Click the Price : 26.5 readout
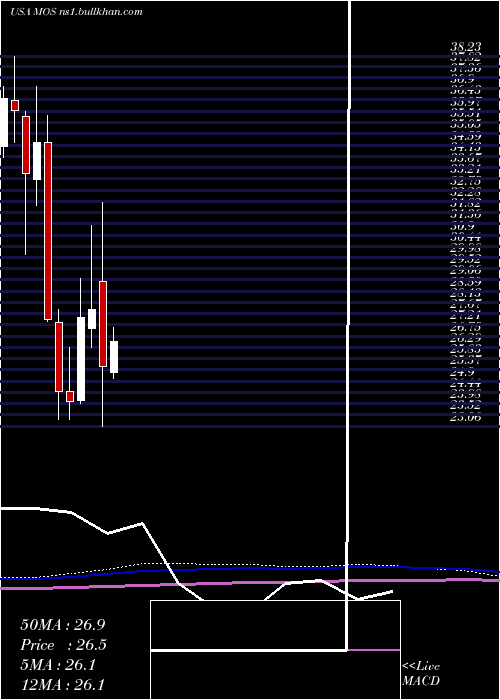The width and height of the screenshot is (500, 700). click(x=64, y=645)
